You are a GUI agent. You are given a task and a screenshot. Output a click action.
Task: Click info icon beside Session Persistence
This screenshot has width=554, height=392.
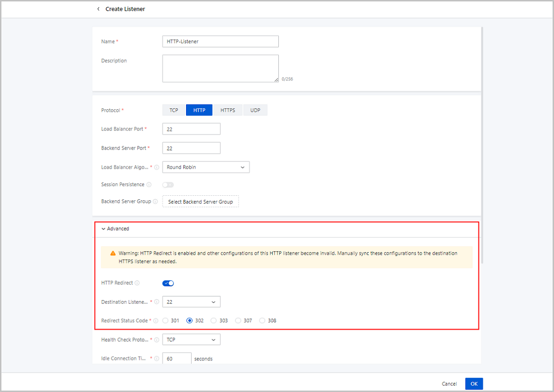pos(149,185)
